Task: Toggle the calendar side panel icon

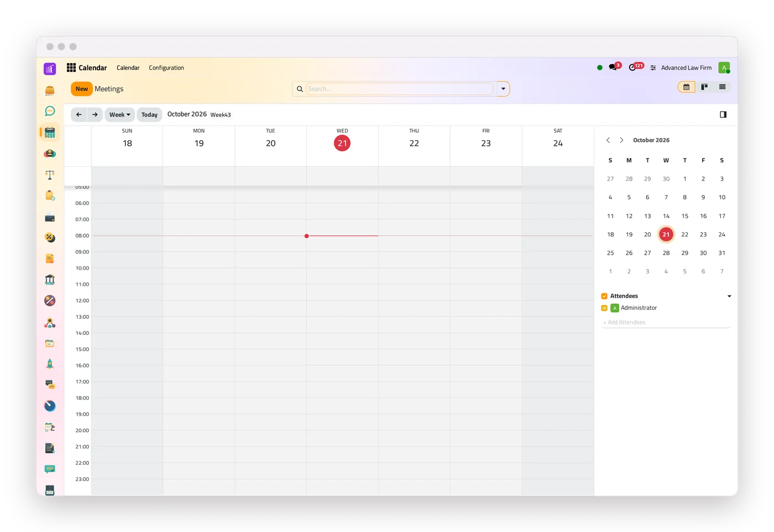Action: [x=723, y=114]
